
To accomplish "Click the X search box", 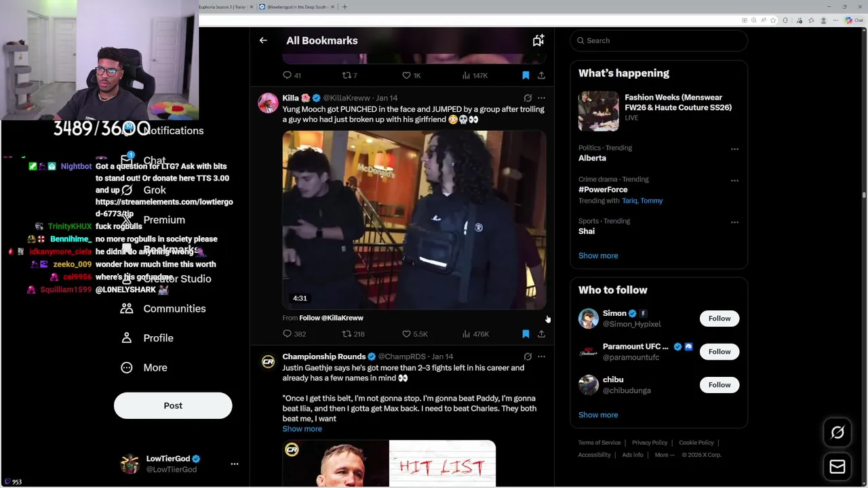I will tap(658, 41).
